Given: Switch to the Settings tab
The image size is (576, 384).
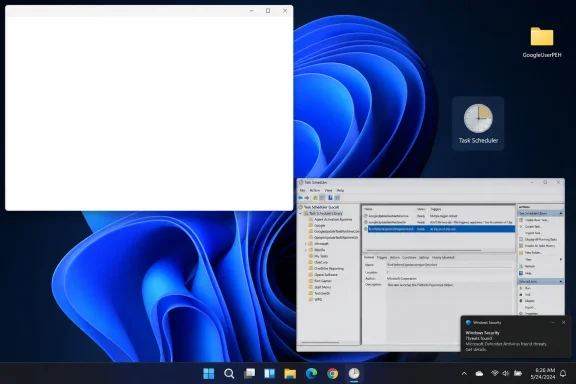Looking at the screenshot, I should pos(424,258).
